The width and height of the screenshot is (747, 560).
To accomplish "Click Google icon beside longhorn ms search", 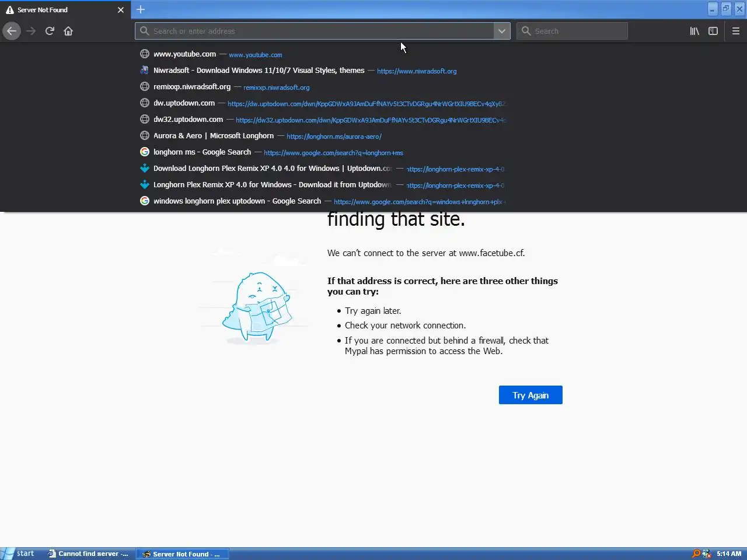I will [145, 152].
